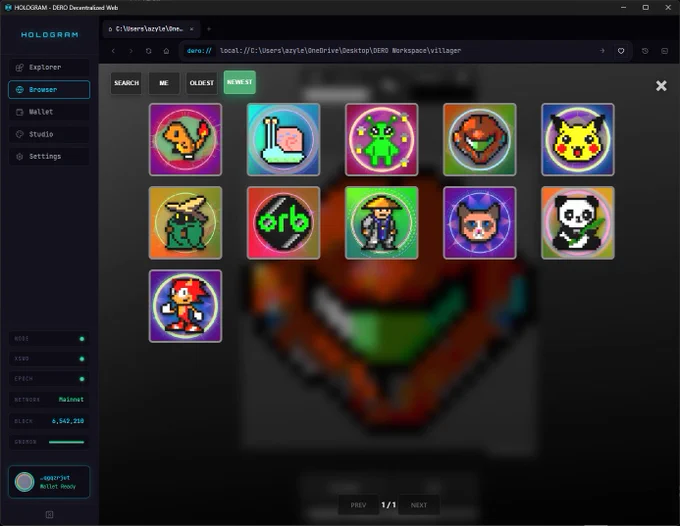Select the green alien avatar
The image size is (680, 526).
point(382,140)
